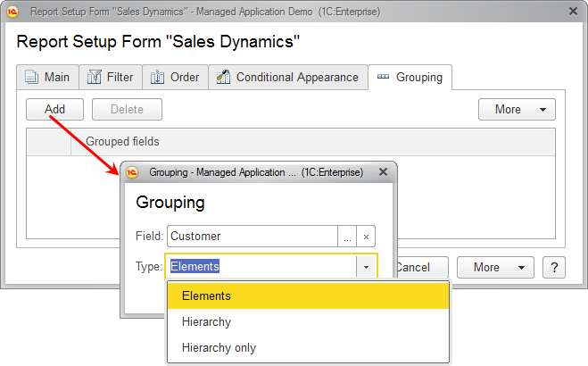The image size is (588, 366).
Task: Click the Filter tab funnel icon
Action: (94, 77)
